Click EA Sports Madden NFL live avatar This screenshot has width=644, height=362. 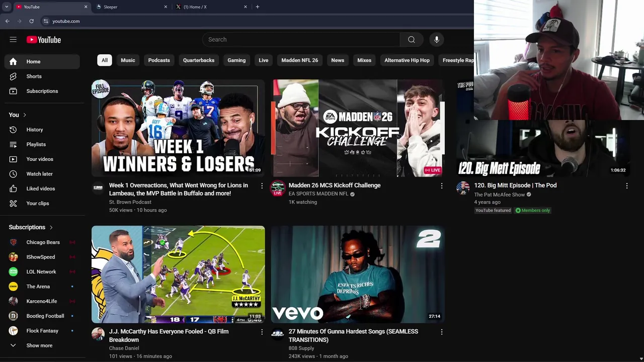278,188
